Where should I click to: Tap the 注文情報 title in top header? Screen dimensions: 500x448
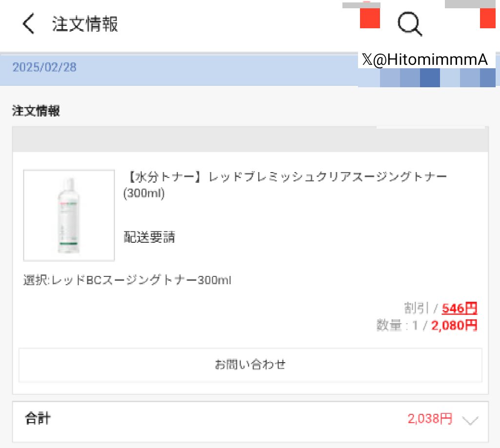click(85, 24)
